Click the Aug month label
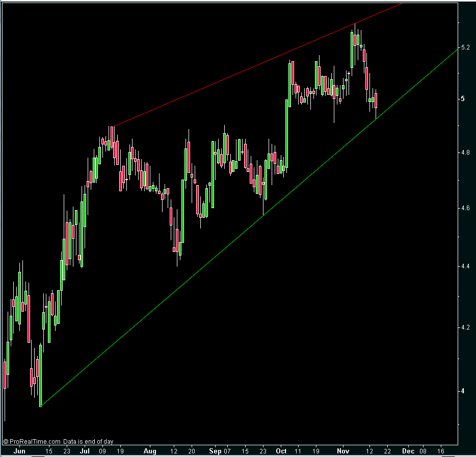476x457 pixels. click(150, 451)
